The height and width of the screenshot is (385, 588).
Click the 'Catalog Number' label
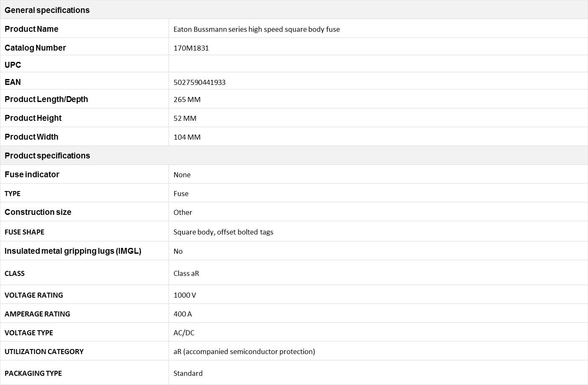(35, 48)
